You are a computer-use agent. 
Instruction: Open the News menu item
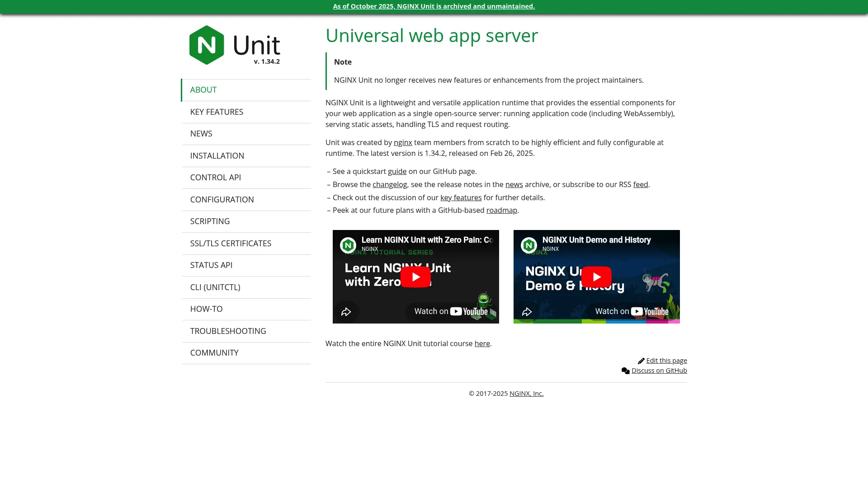[x=246, y=134]
